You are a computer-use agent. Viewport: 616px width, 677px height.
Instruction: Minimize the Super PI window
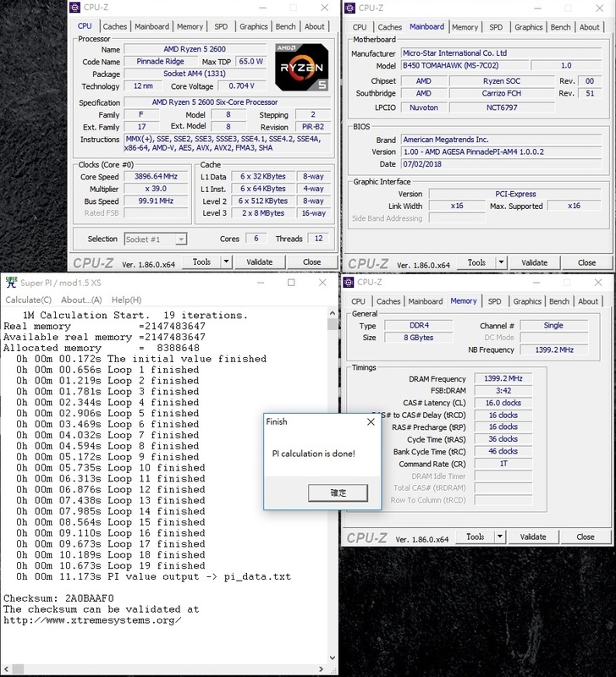pyautogui.click(x=253, y=282)
